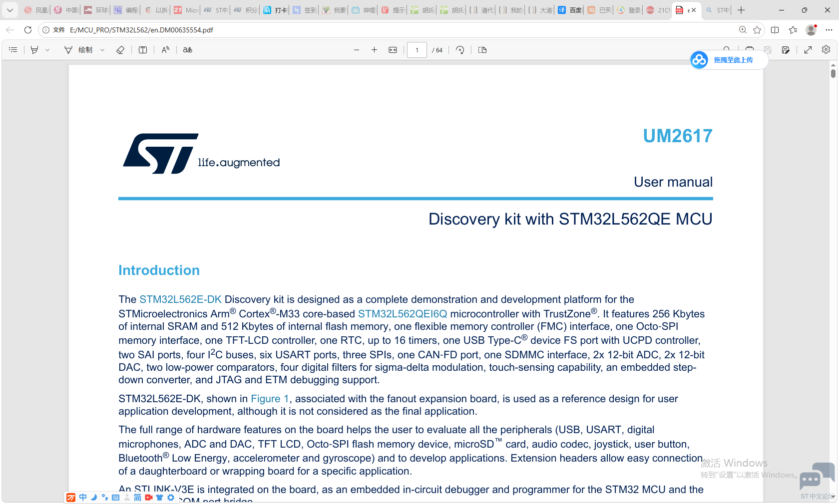Click the 'Discovery kit with STM32L562QE MCU' title
The width and height of the screenshot is (839, 504).
coord(570,219)
